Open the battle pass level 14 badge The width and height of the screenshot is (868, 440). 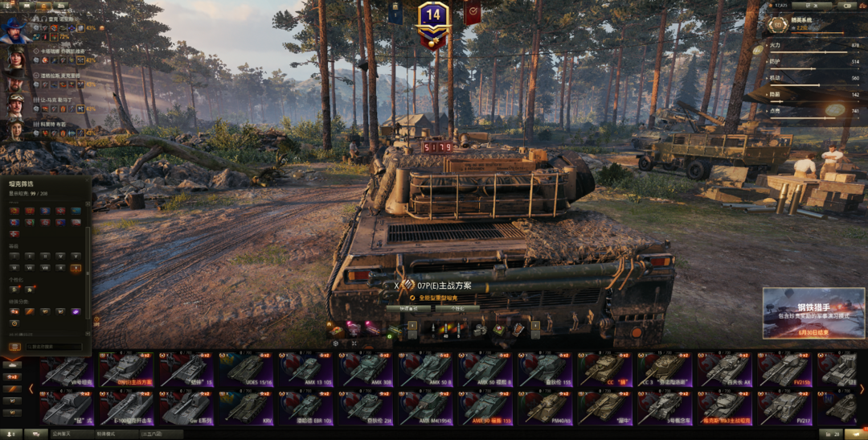pyautogui.click(x=433, y=21)
